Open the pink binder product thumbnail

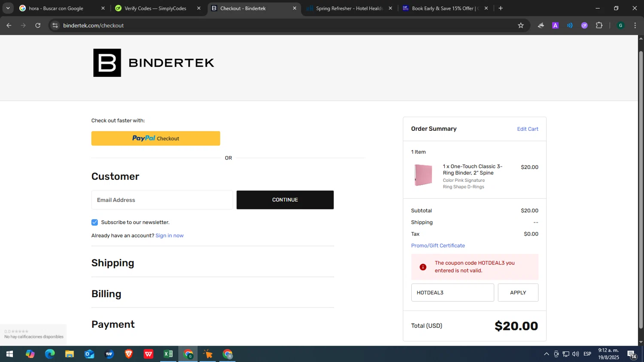click(423, 175)
